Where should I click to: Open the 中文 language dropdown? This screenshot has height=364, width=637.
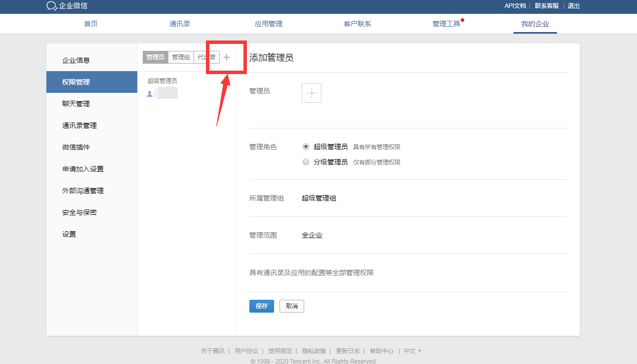click(412, 351)
